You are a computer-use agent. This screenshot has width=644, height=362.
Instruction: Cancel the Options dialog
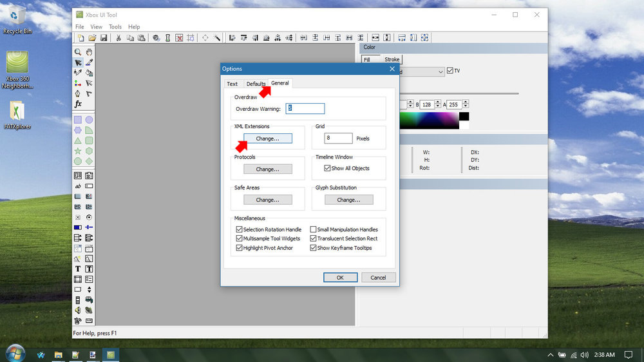tap(378, 278)
